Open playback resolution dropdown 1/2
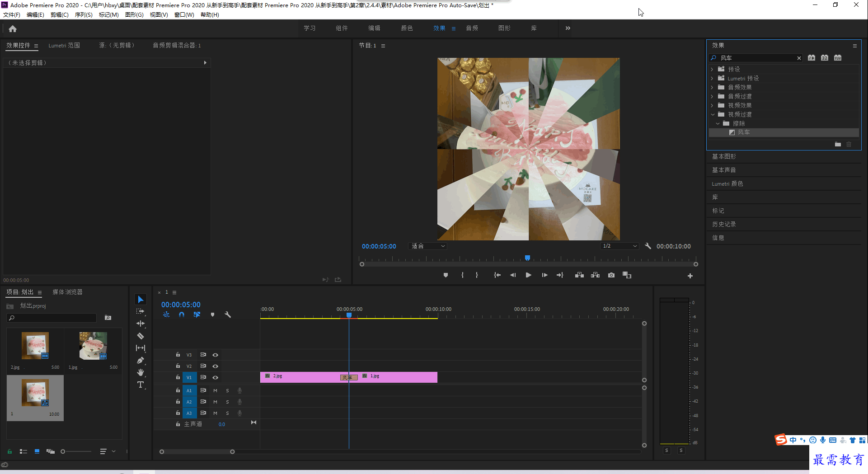 619,246
